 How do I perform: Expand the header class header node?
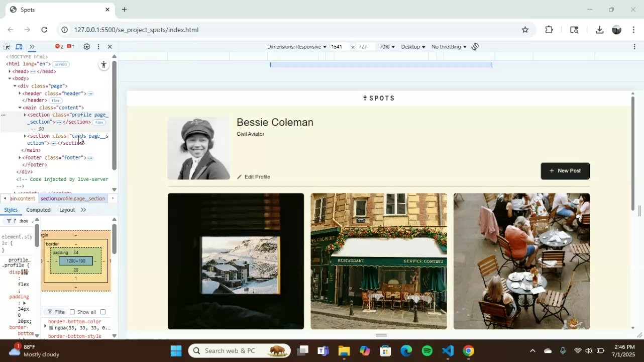[x=20, y=94]
